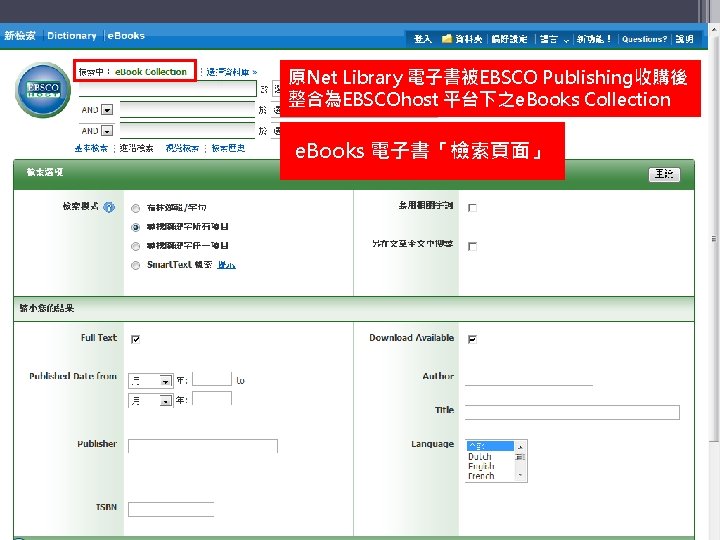
Task: Switch to advanced search link
Action: (x=136, y=148)
